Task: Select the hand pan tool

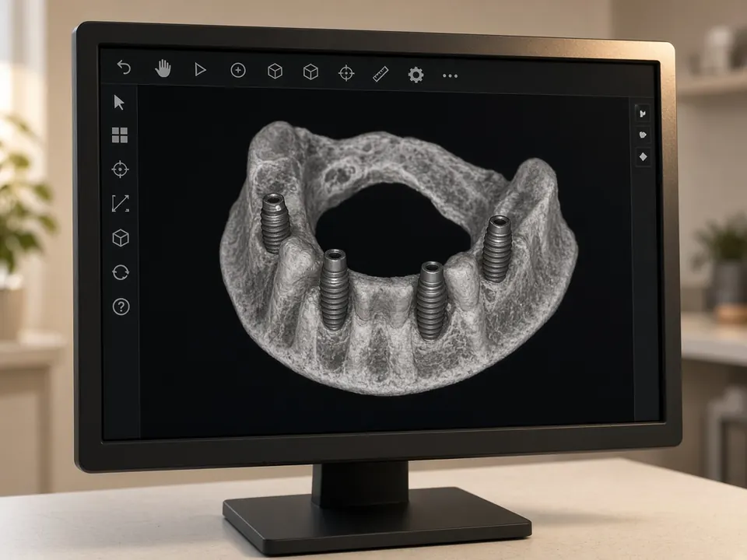Action: [x=163, y=68]
